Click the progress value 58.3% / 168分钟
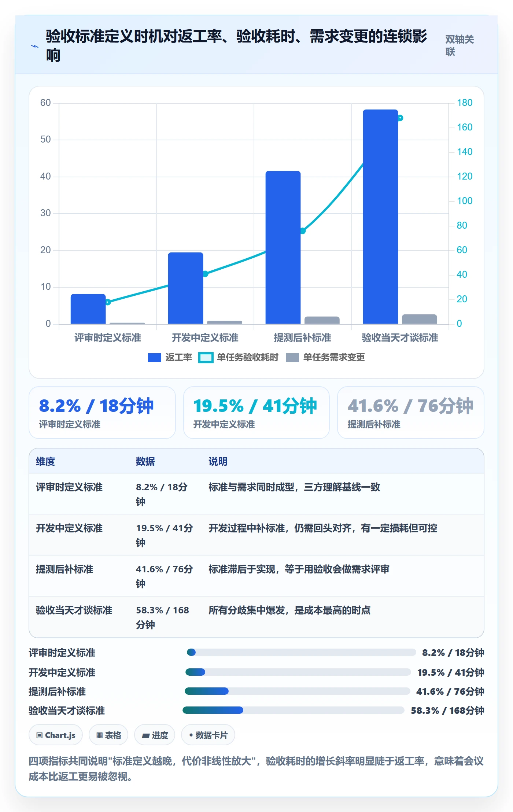 [x=447, y=710]
